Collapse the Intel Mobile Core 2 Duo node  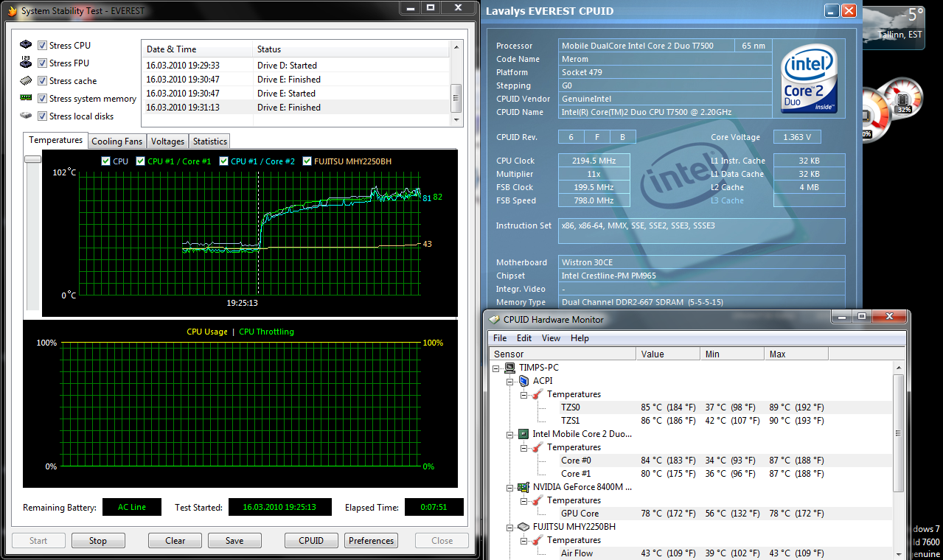point(510,434)
